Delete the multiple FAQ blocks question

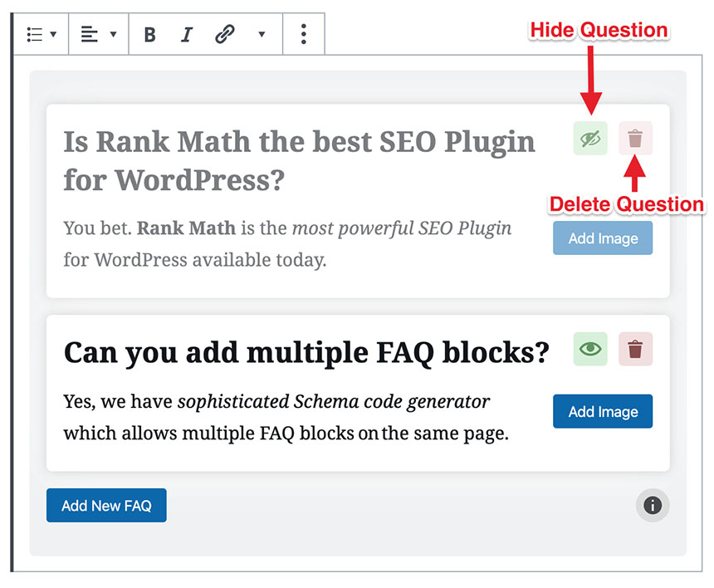(x=635, y=349)
